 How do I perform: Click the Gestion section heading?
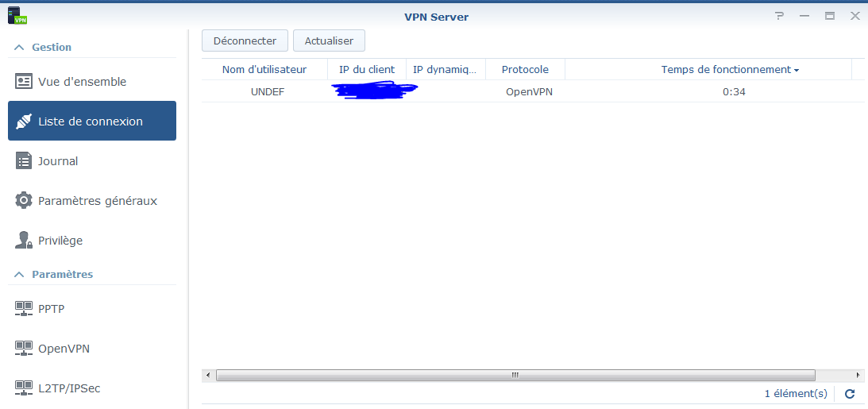pos(52,47)
